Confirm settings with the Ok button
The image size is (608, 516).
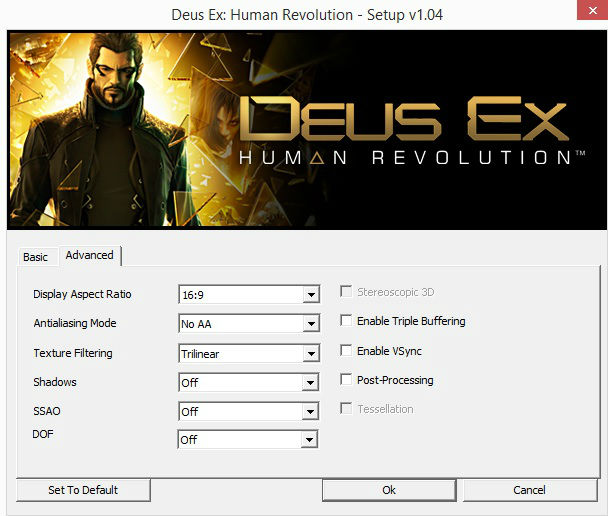click(389, 490)
